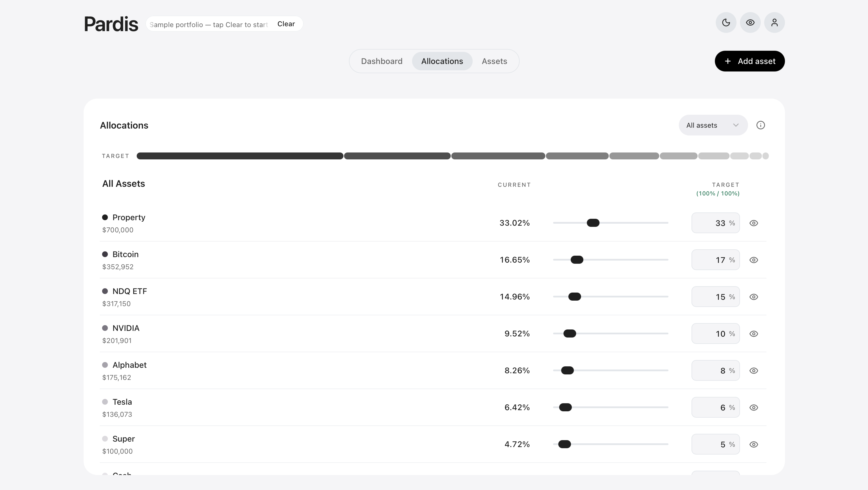The width and height of the screenshot is (868, 490).
Task: Click the $700,000 amount
Action: tap(118, 230)
